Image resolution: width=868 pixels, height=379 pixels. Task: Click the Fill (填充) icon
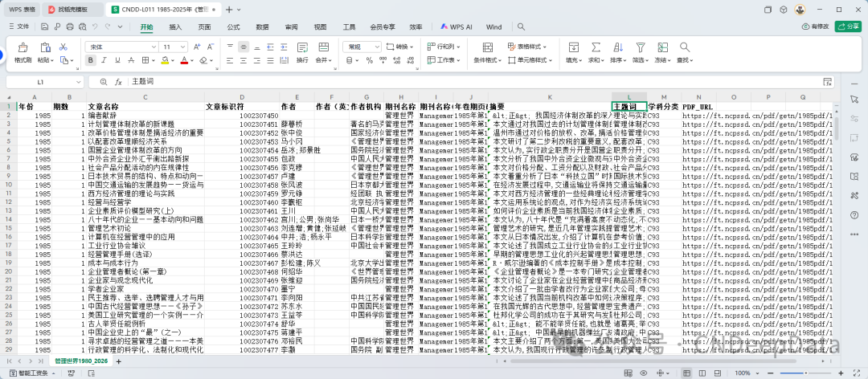tap(574, 47)
